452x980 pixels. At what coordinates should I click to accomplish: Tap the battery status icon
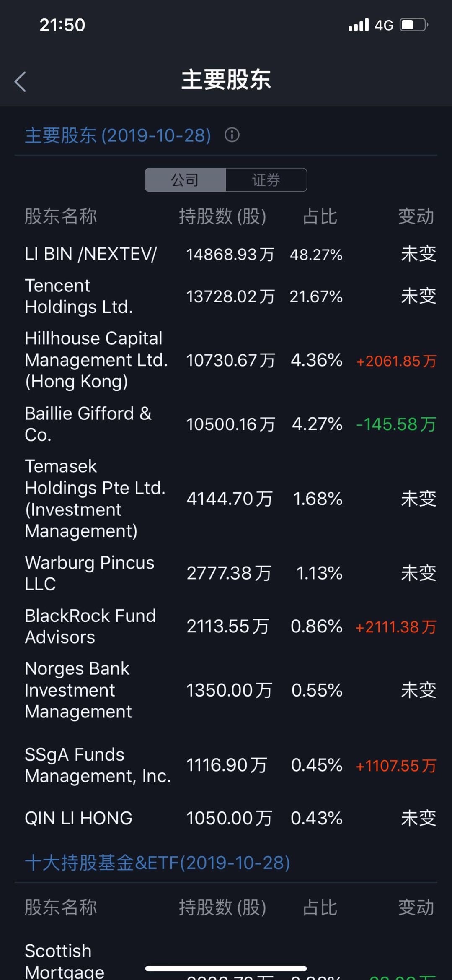tap(414, 25)
